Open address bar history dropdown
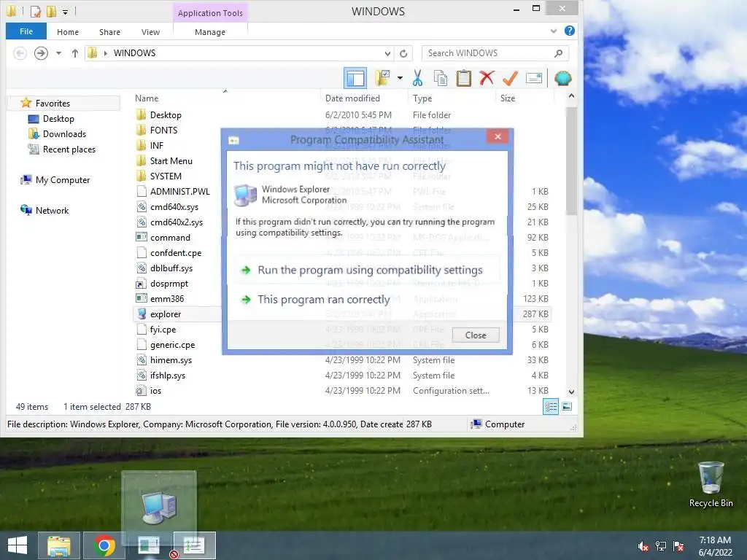This screenshot has width=747, height=560. [x=388, y=53]
